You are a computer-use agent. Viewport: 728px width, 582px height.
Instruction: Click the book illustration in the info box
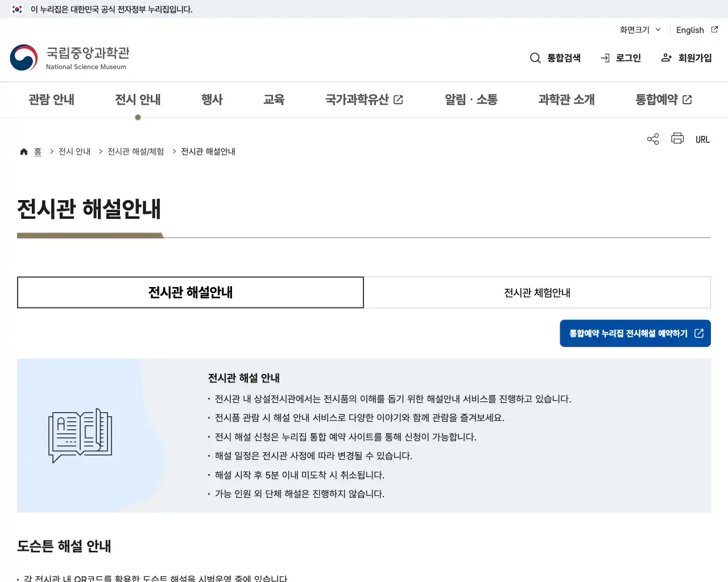coord(80,435)
